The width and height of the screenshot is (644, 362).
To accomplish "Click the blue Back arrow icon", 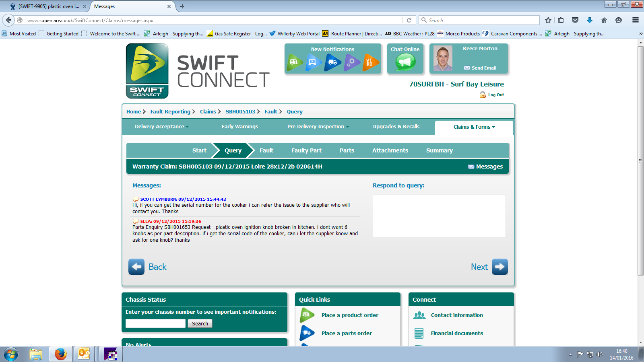I will click(136, 267).
